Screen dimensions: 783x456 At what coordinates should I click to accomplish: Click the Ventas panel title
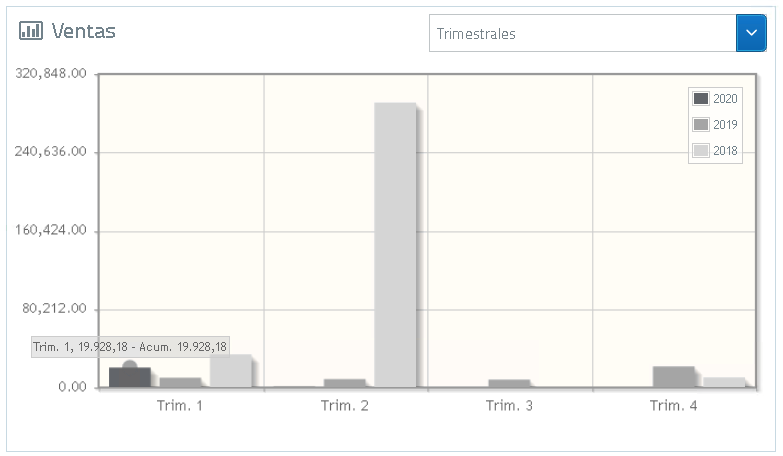pos(83,31)
